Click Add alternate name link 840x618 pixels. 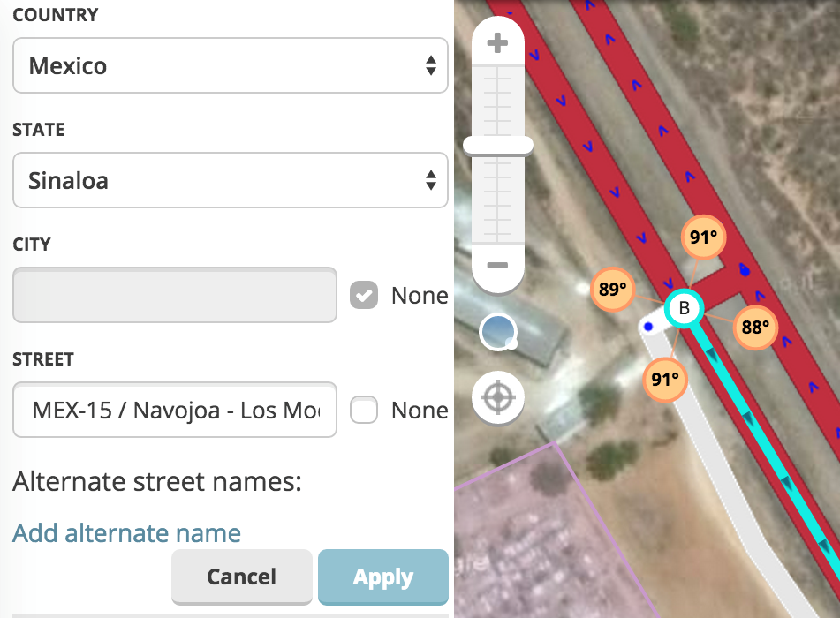(126, 533)
